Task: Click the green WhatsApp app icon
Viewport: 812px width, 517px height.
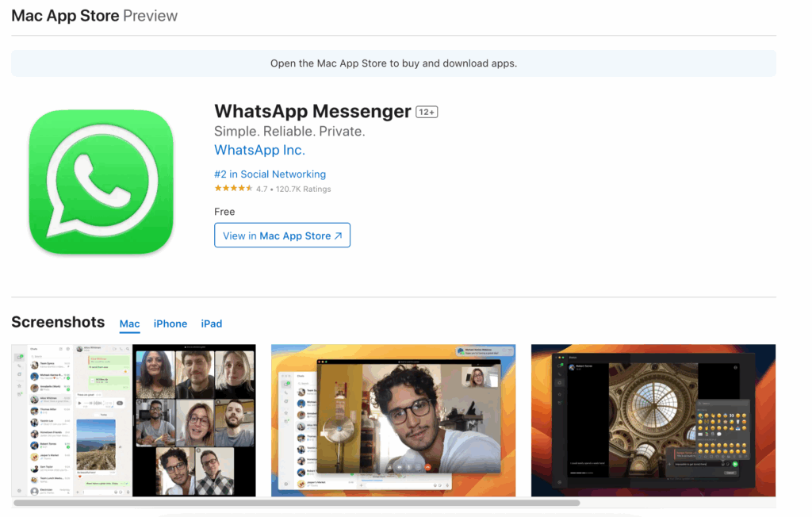Action: coord(101,182)
